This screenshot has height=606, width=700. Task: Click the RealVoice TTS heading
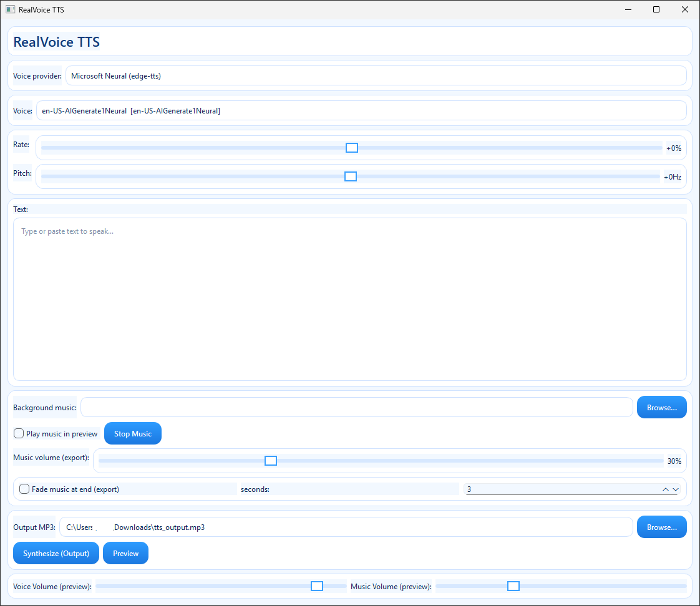pos(57,42)
